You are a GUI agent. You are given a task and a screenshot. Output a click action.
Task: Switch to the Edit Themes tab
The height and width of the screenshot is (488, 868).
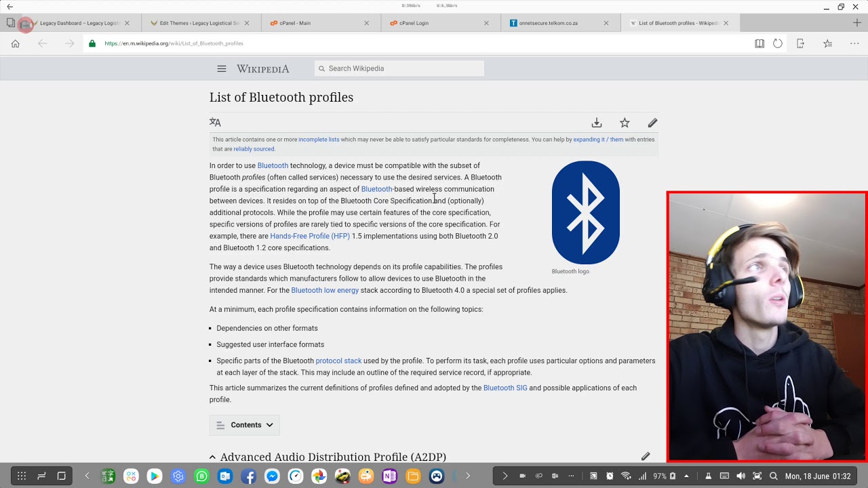pos(199,23)
